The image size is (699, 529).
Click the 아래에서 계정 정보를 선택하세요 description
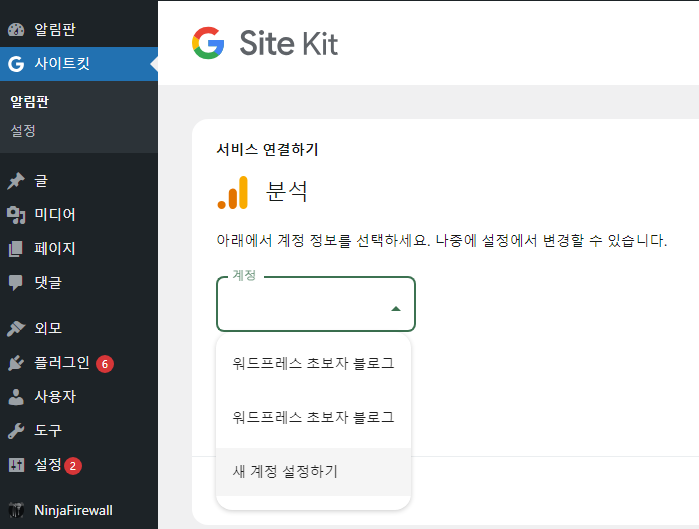(442, 241)
